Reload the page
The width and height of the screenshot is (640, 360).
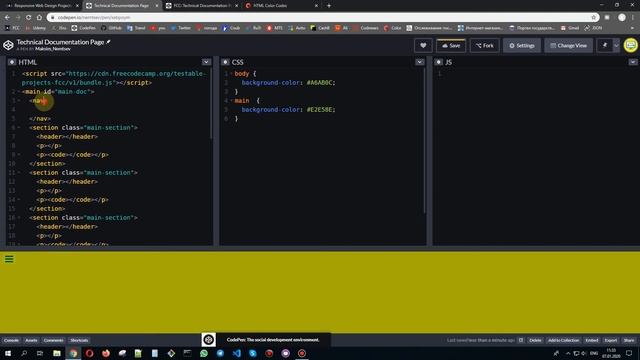tap(28, 18)
